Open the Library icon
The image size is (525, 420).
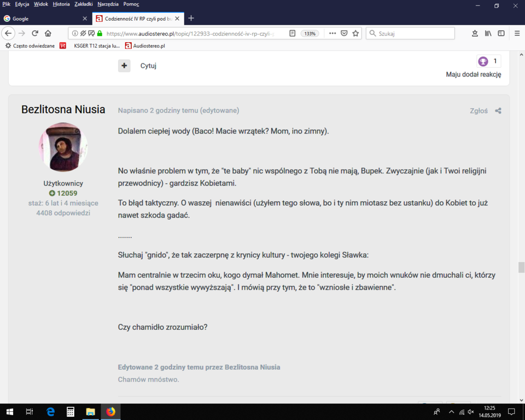[488, 33]
